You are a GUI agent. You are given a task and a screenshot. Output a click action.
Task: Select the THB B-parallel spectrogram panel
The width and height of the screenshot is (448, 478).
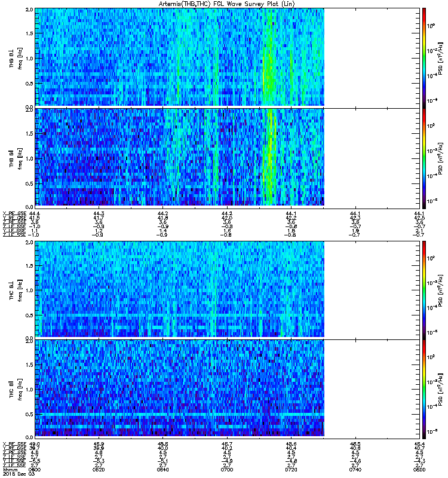pyautogui.click(x=228, y=158)
